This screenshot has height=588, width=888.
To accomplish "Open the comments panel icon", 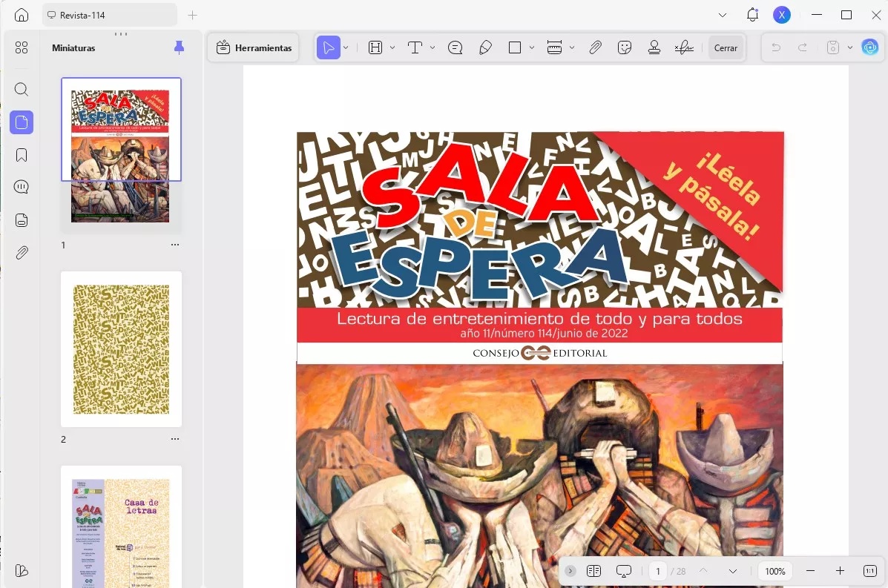I will pos(22,187).
